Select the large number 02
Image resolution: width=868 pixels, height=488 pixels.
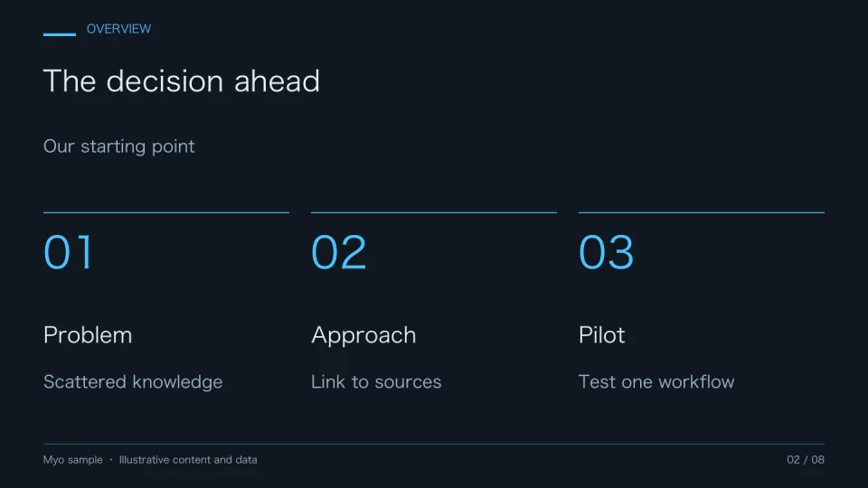click(x=339, y=252)
